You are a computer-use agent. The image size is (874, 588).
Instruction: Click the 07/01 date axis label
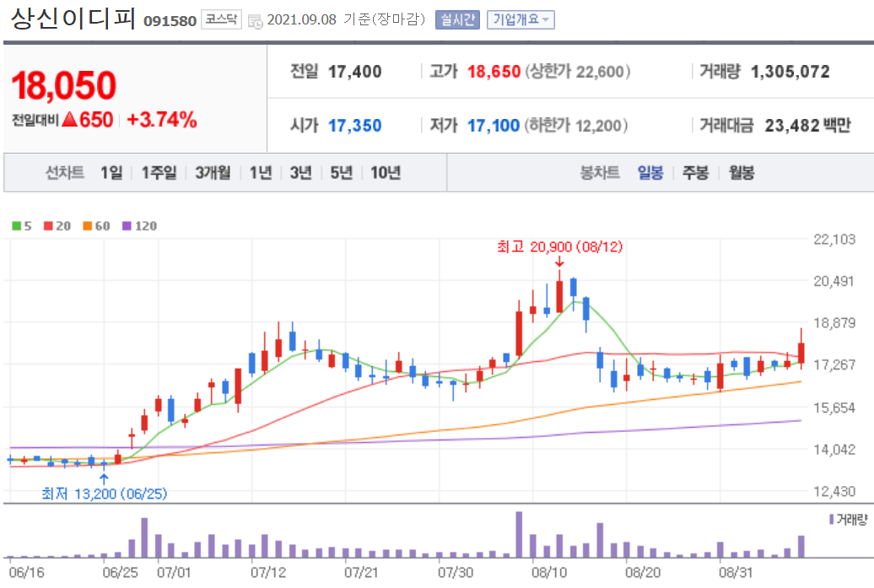(x=174, y=573)
